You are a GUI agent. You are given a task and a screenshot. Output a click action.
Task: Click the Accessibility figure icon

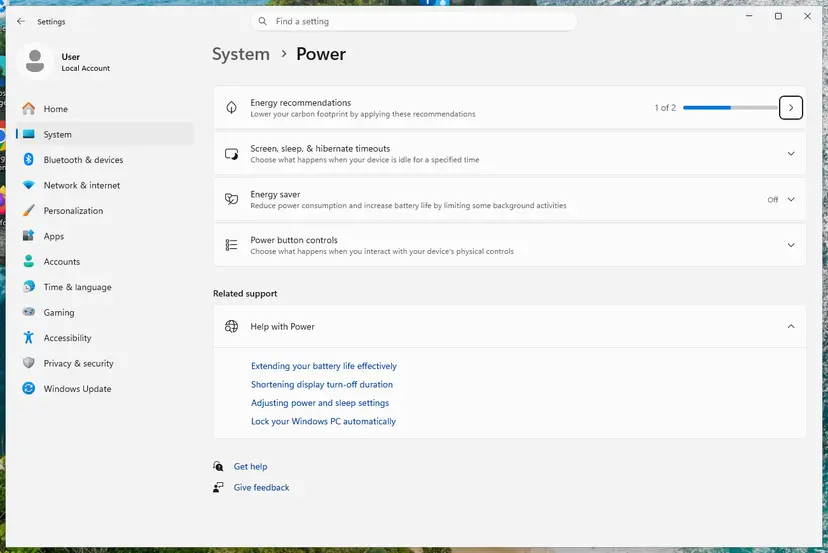click(x=29, y=338)
